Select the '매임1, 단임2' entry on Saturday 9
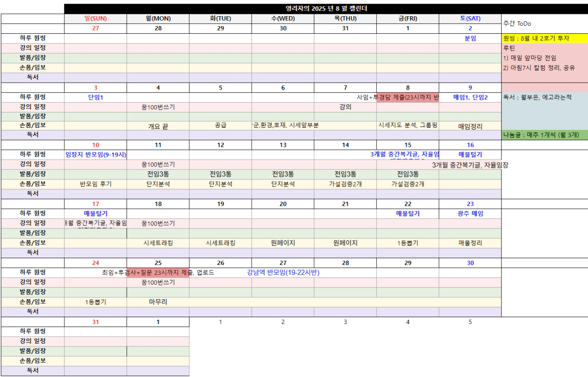This screenshot has height=377, width=588. (x=470, y=97)
